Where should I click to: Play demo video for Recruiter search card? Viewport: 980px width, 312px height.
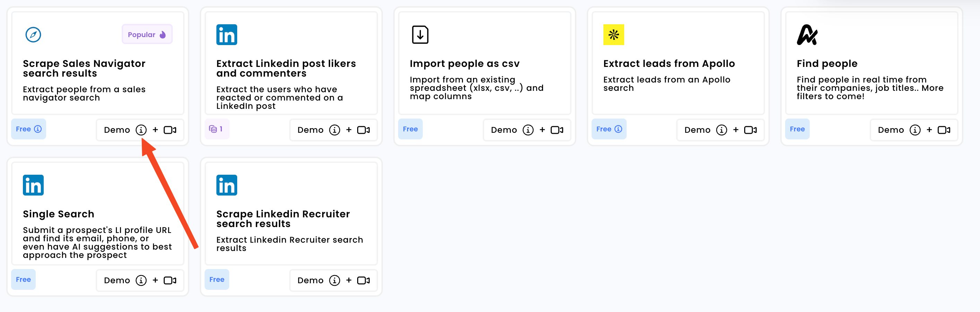[363, 280]
